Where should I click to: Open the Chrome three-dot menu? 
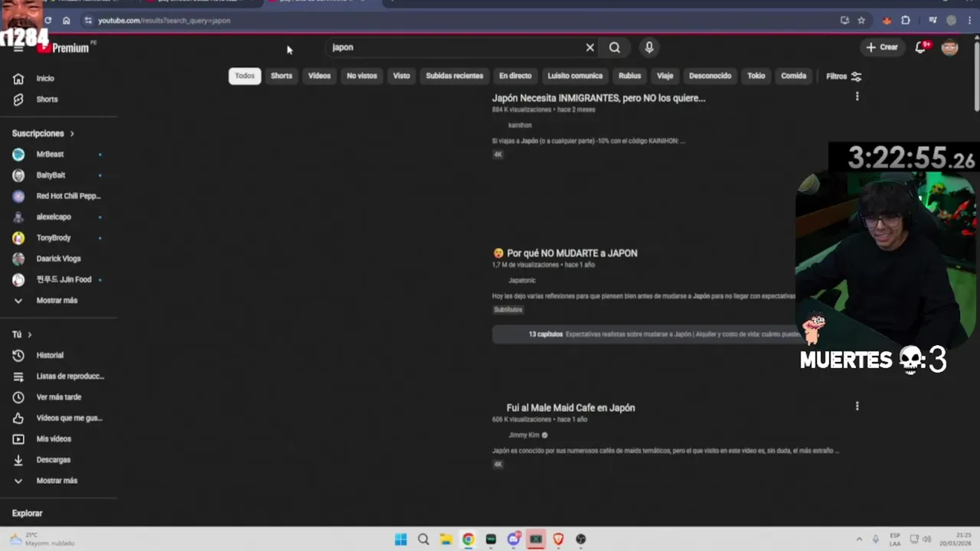[969, 21]
